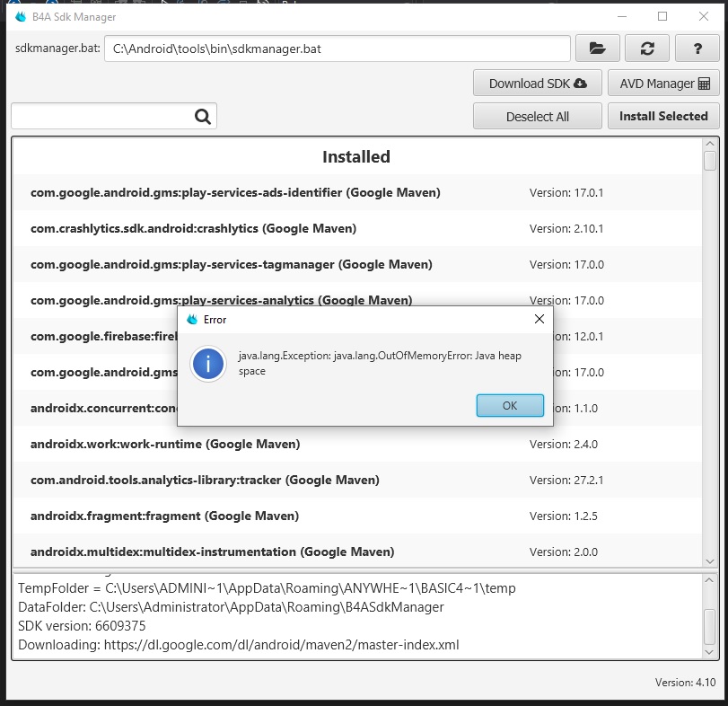728x706 pixels.
Task: Click the refresh icon button
Action: coord(646,49)
